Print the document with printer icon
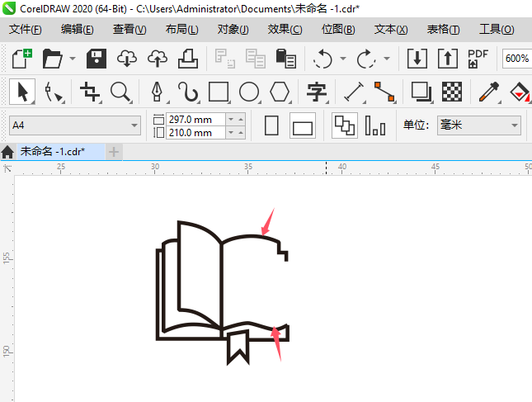The width and height of the screenshot is (532, 402). tap(188, 59)
